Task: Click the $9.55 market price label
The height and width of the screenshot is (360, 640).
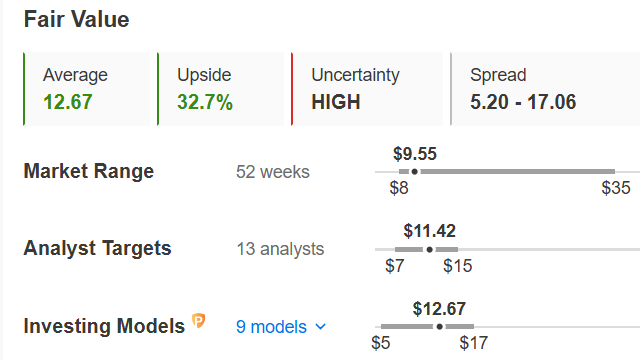Action: click(x=415, y=154)
